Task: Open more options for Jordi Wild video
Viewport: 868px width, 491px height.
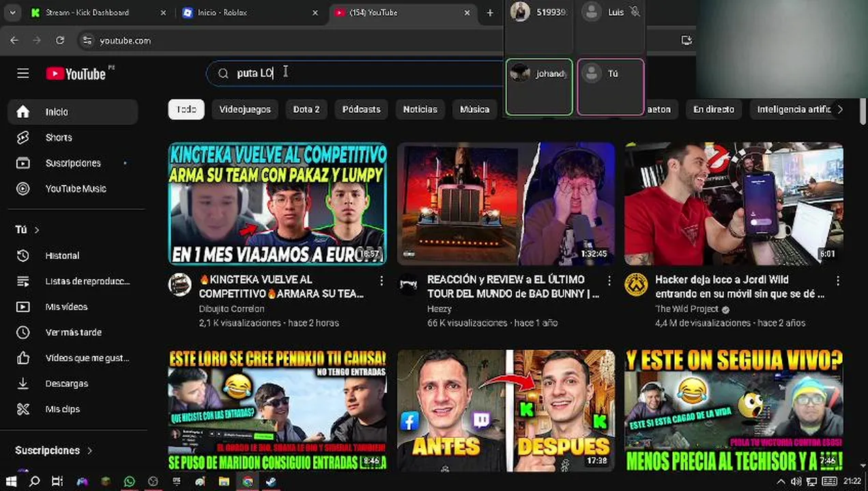Action: point(838,280)
